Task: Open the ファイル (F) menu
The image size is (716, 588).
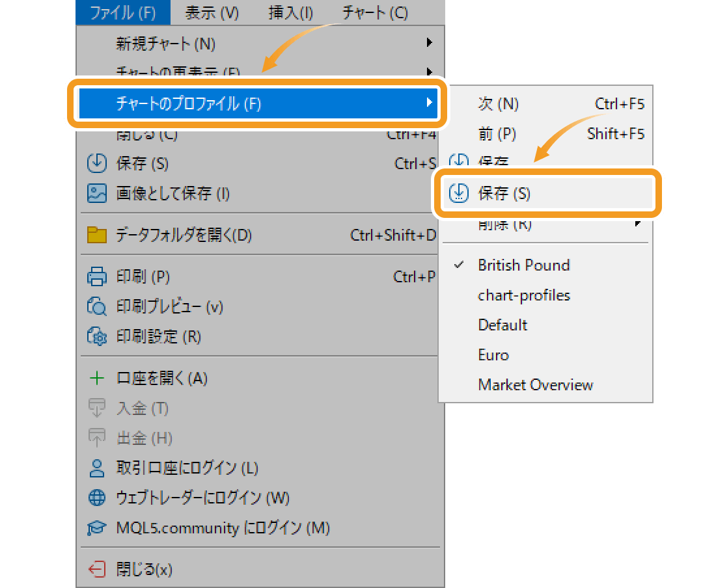Action: coord(123,12)
